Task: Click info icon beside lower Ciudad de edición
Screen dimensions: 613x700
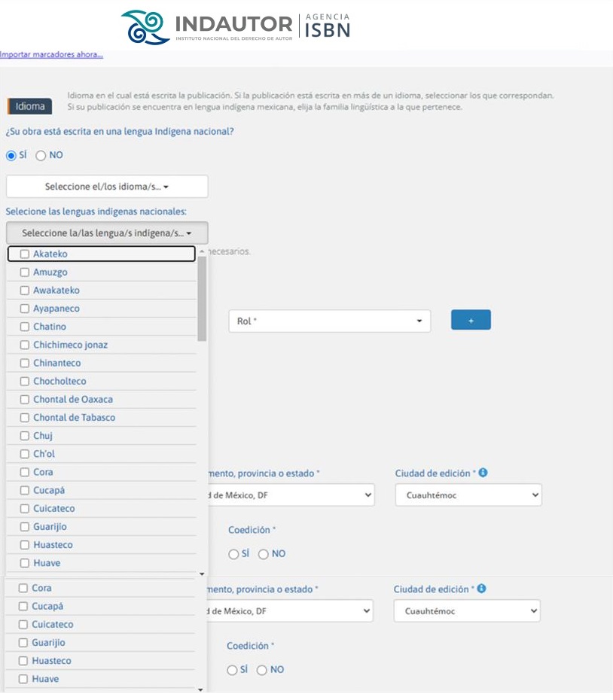Action: point(481,589)
